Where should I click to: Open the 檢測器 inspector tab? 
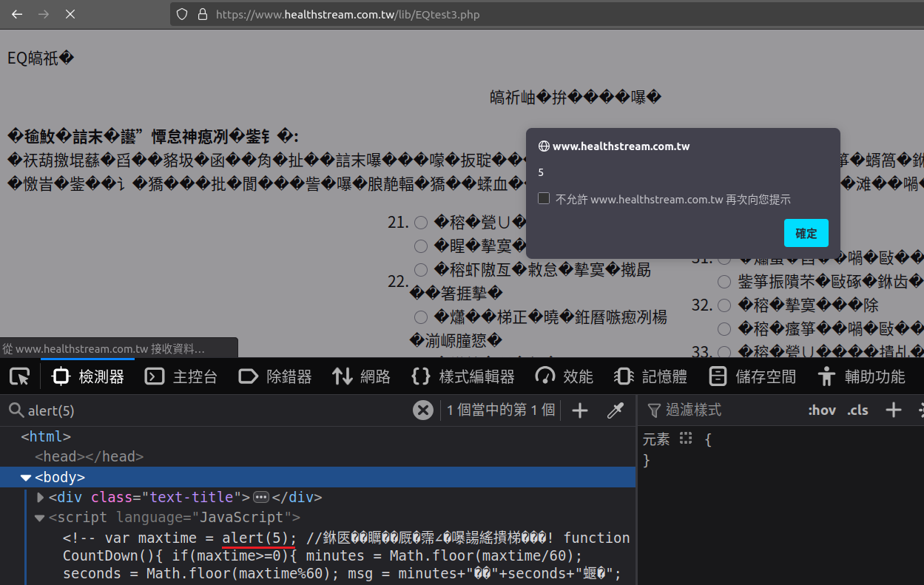[x=88, y=376]
